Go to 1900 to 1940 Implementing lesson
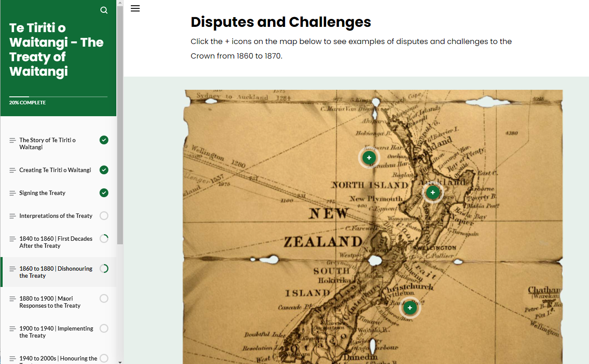The width and height of the screenshot is (589, 364). click(x=58, y=332)
